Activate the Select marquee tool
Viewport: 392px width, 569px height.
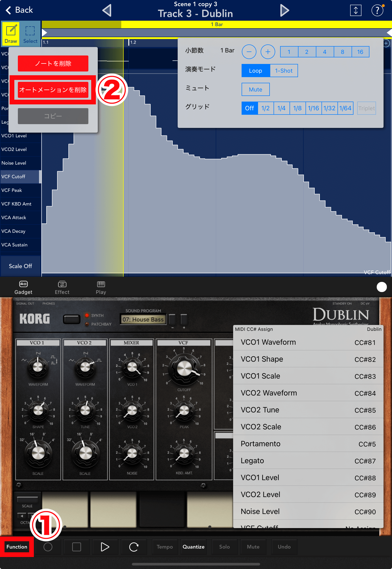coord(30,33)
